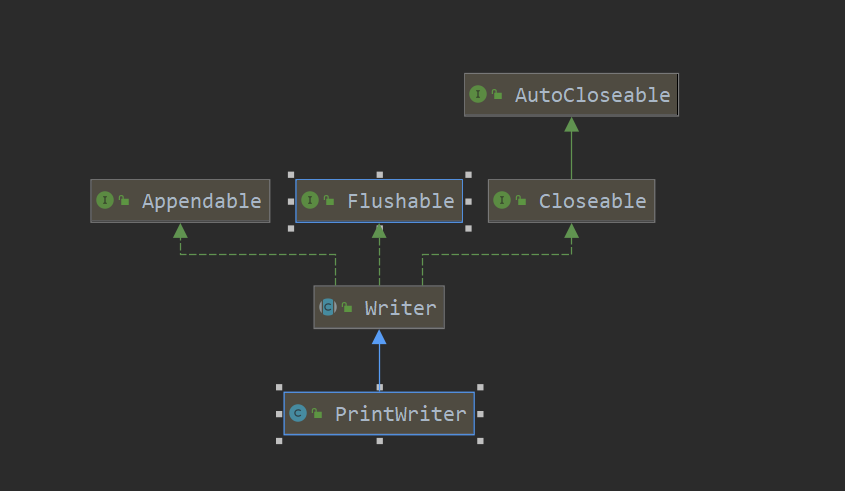Click the interface icon on Closeable node
The image size is (845, 491).
[x=502, y=201]
